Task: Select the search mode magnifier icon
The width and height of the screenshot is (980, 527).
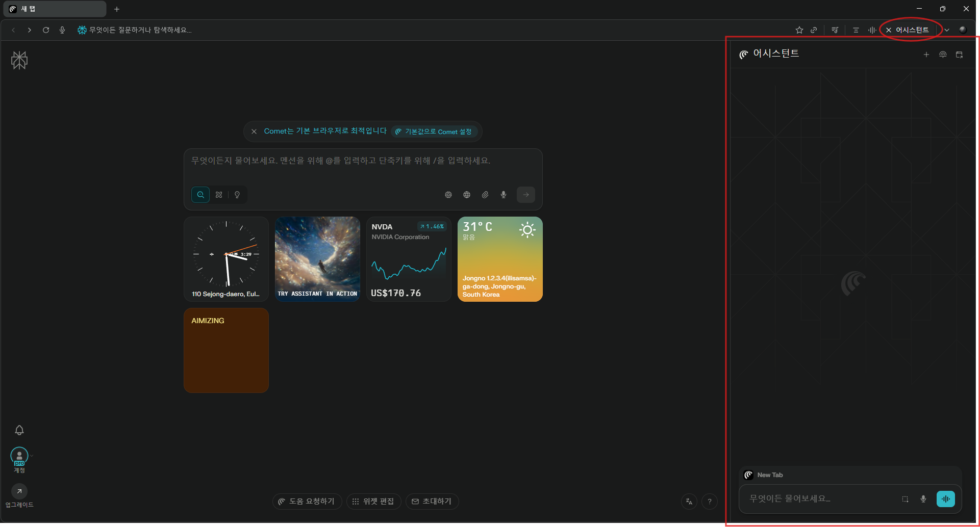Action: (x=200, y=195)
